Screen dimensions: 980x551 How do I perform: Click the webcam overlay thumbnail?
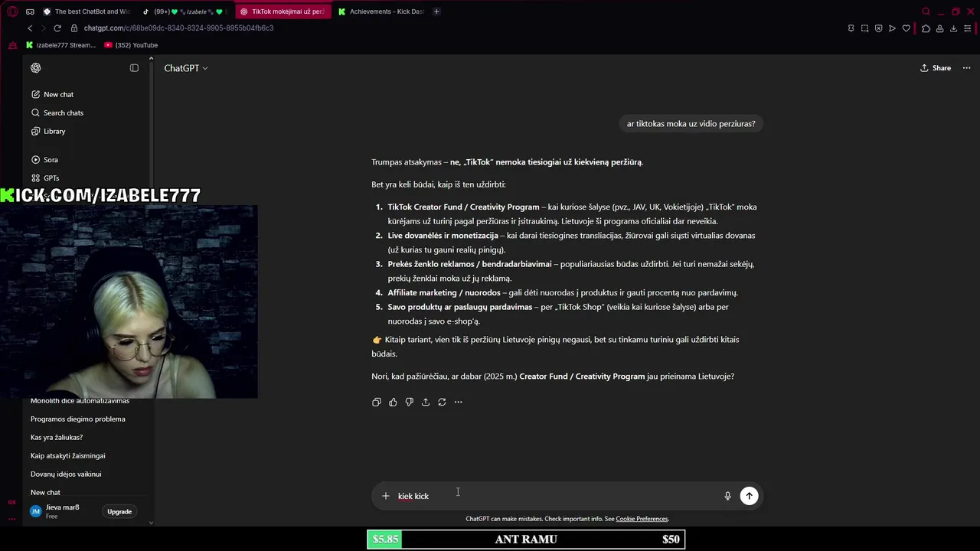(129, 302)
